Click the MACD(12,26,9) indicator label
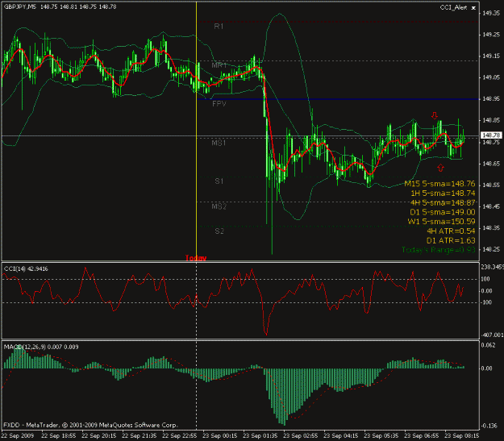 pyautogui.click(x=41, y=347)
